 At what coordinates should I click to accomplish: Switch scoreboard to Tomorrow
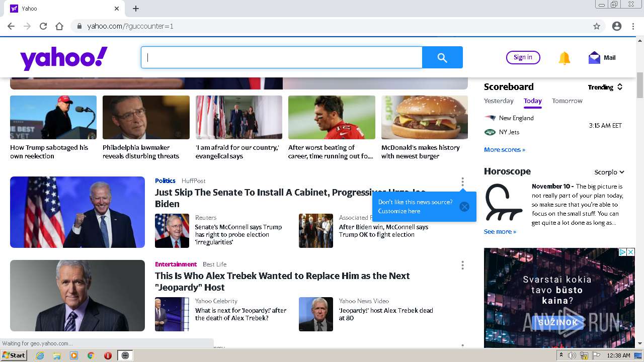pyautogui.click(x=567, y=101)
